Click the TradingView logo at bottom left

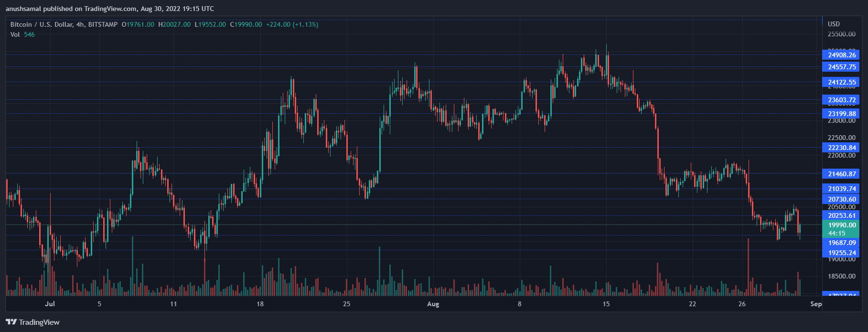click(32, 322)
